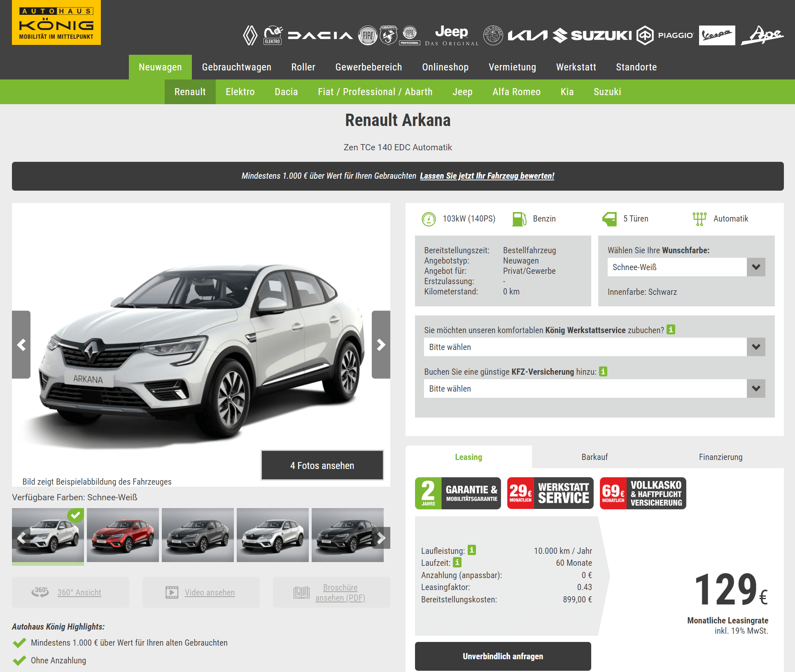The width and height of the screenshot is (795, 672).
Task: Click the Laufzeit info icon
Action: [457, 562]
